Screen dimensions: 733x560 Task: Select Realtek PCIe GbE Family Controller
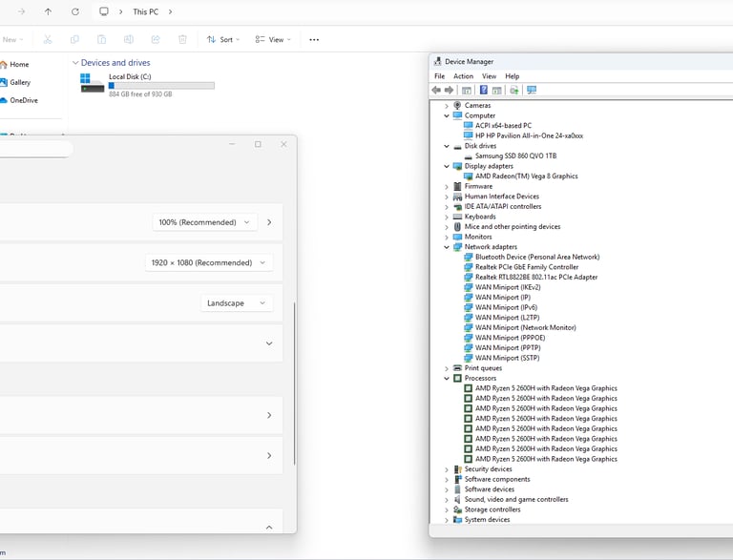tap(527, 267)
